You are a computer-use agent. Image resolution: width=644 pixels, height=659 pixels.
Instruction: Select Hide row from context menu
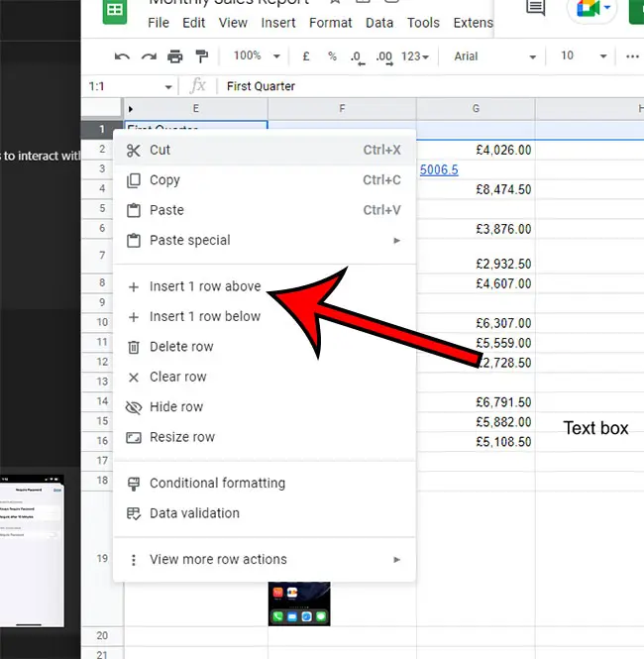click(x=176, y=406)
